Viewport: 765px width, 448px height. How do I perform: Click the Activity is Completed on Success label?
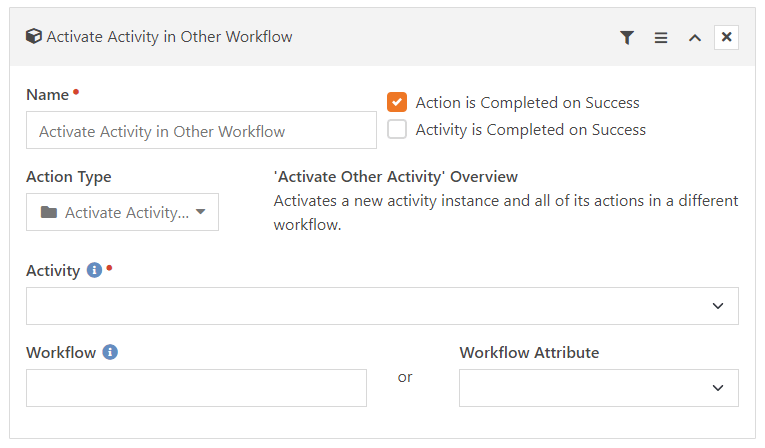tap(531, 130)
